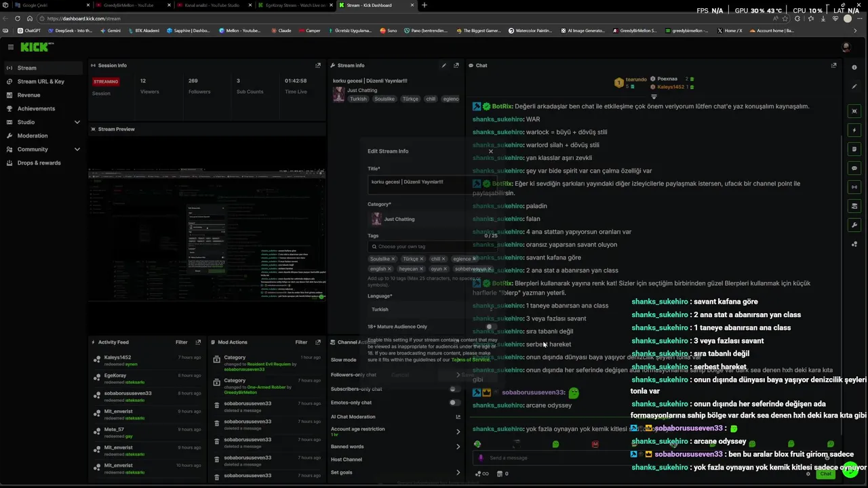Click the lightning bolt icon in the right sidebar
This screenshot has width=868, height=488.
tap(854, 130)
